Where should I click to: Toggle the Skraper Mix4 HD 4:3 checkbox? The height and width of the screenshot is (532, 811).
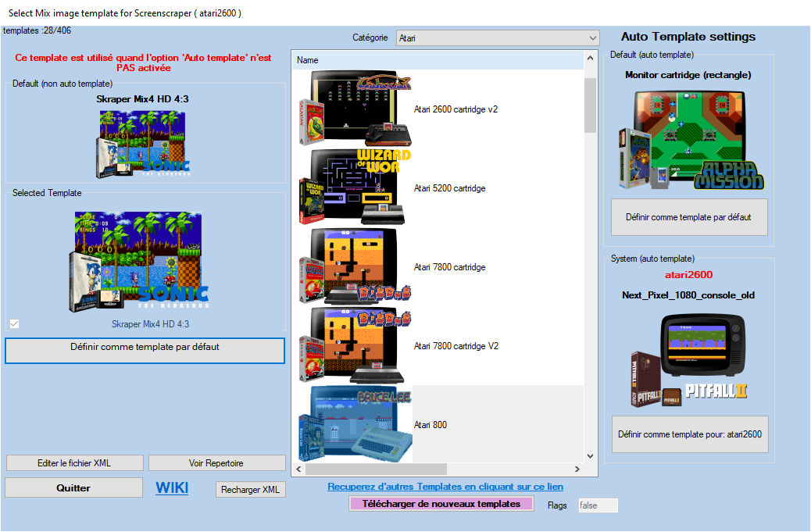tap(14, 323)
